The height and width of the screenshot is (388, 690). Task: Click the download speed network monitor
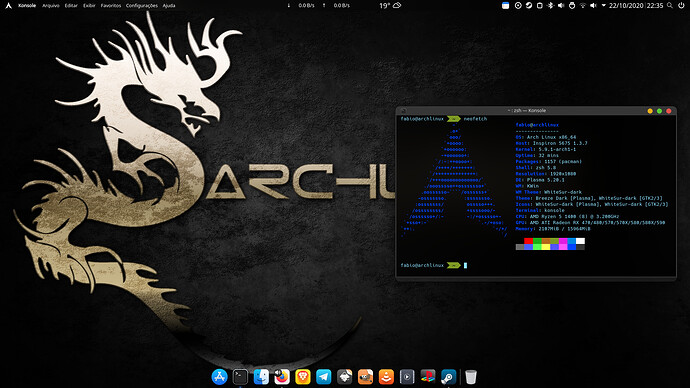301,5
